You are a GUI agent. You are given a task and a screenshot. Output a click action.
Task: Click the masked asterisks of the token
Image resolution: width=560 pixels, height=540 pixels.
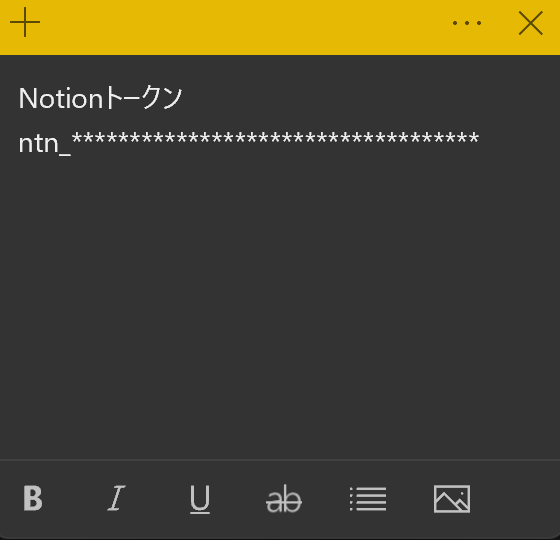tap(275, 139)
